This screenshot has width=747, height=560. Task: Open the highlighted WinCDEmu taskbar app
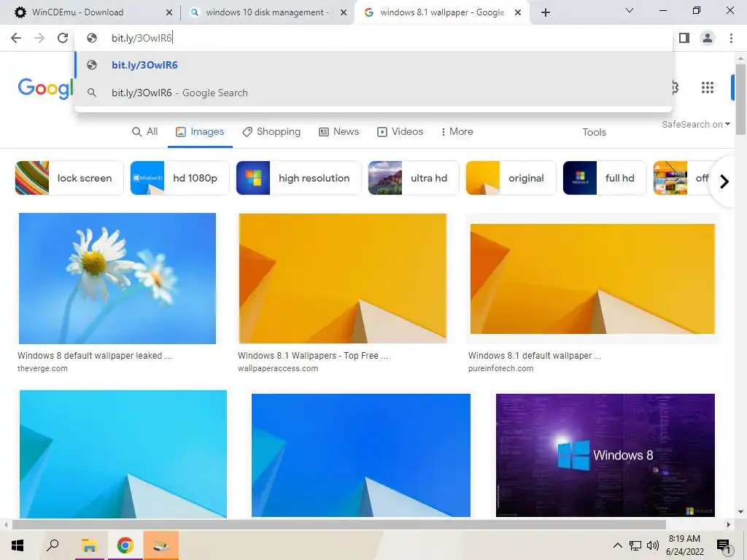click(161, 545)
